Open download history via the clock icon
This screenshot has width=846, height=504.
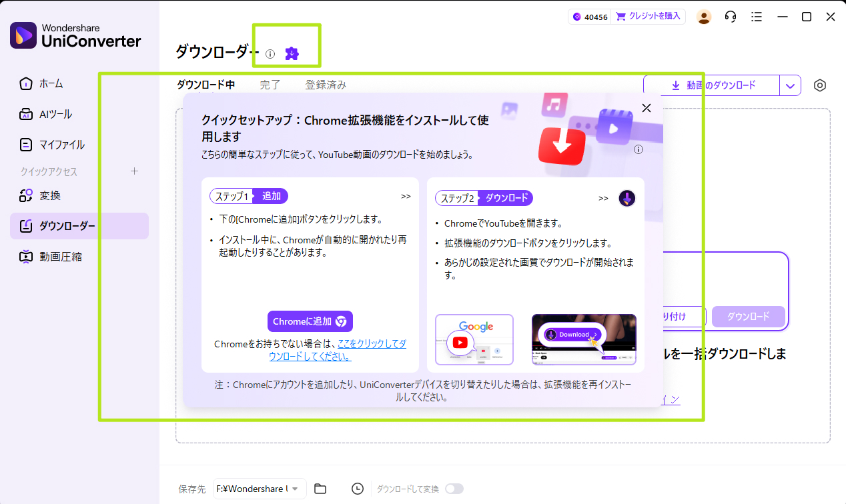tap(358, 489)
